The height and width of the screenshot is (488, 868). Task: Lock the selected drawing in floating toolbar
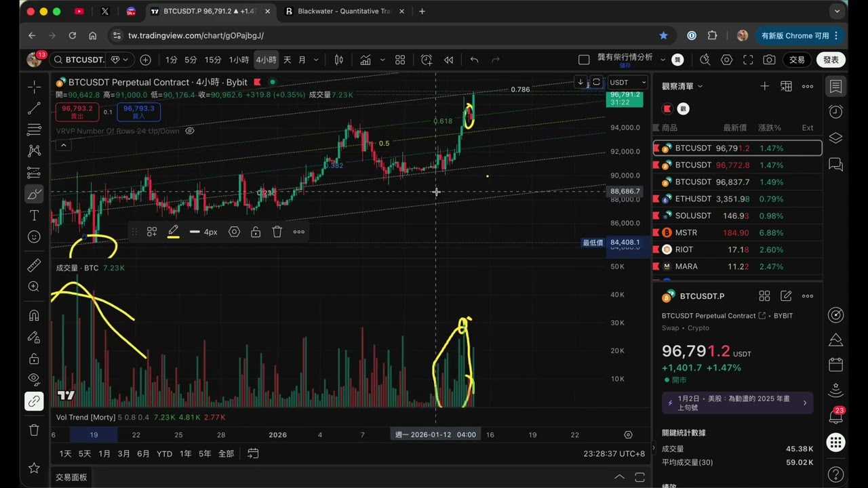point(256,232)
